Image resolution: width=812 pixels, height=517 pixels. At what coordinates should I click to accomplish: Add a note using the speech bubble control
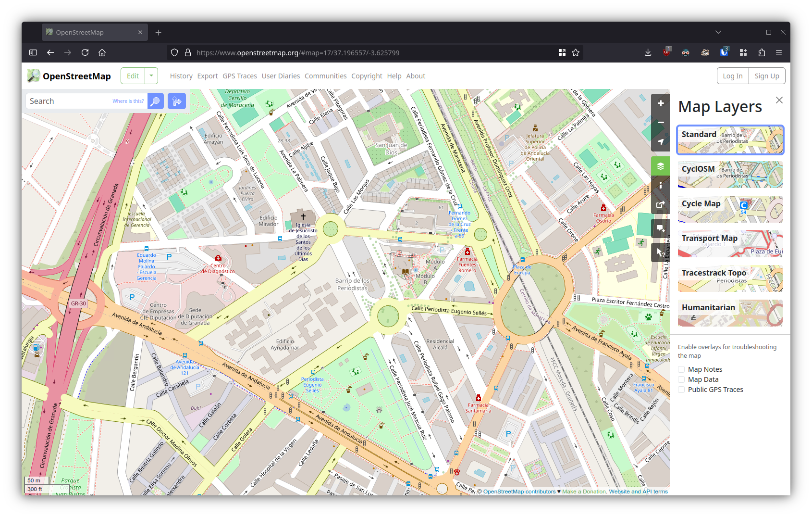point(661,228)
